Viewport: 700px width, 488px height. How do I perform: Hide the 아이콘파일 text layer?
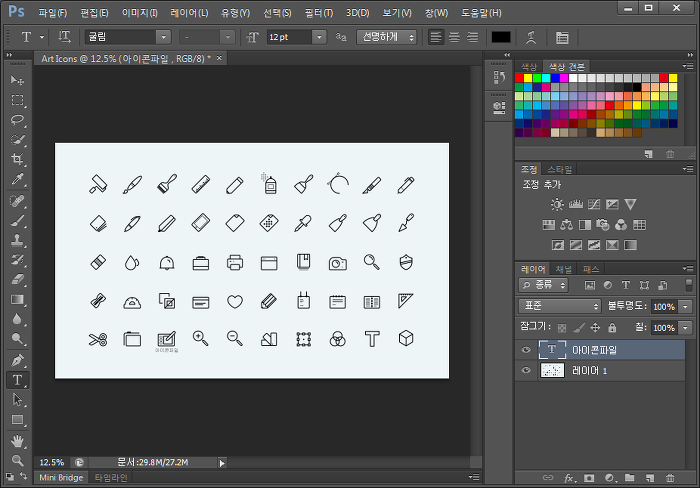(x=526, y=350)
